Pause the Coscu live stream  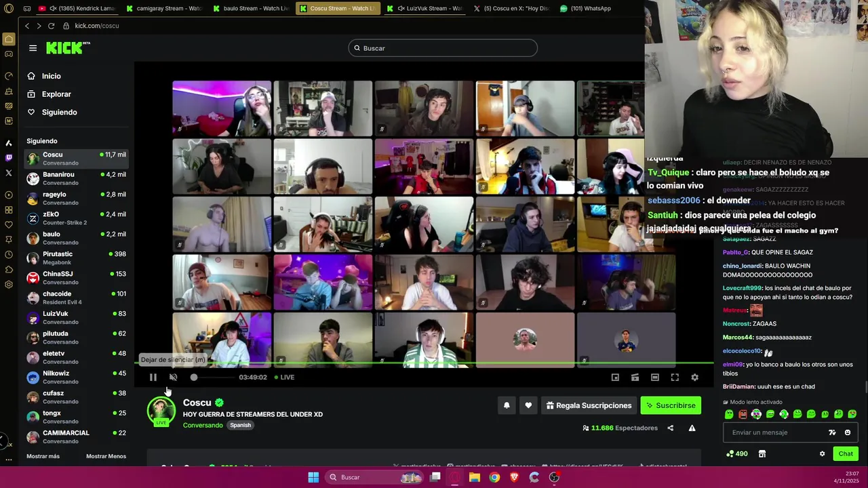[x=153, y=378]
